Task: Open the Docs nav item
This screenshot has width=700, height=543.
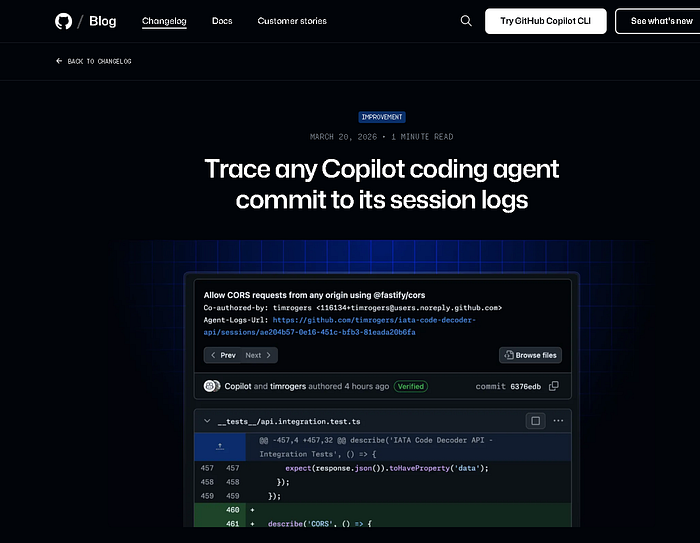Action: coord(222,21)
